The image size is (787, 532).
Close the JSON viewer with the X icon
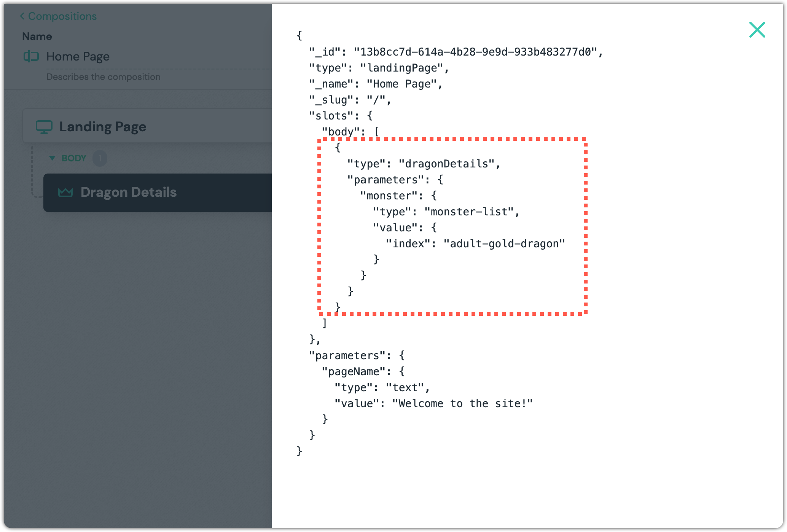coord(757,30)
